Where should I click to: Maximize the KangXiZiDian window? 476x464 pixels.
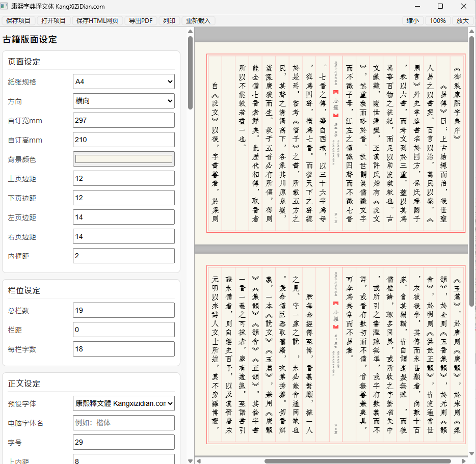tap(440, 6)
